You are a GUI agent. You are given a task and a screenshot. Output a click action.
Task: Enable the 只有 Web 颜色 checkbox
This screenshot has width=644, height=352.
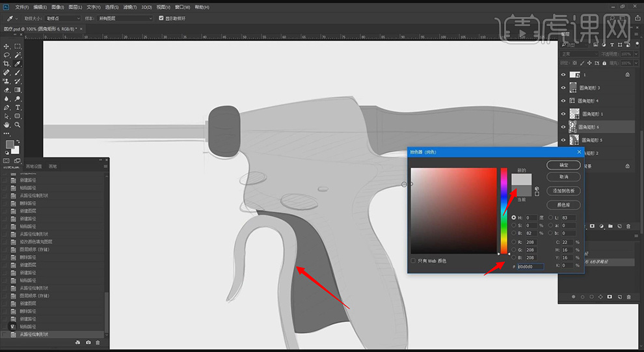413,261
